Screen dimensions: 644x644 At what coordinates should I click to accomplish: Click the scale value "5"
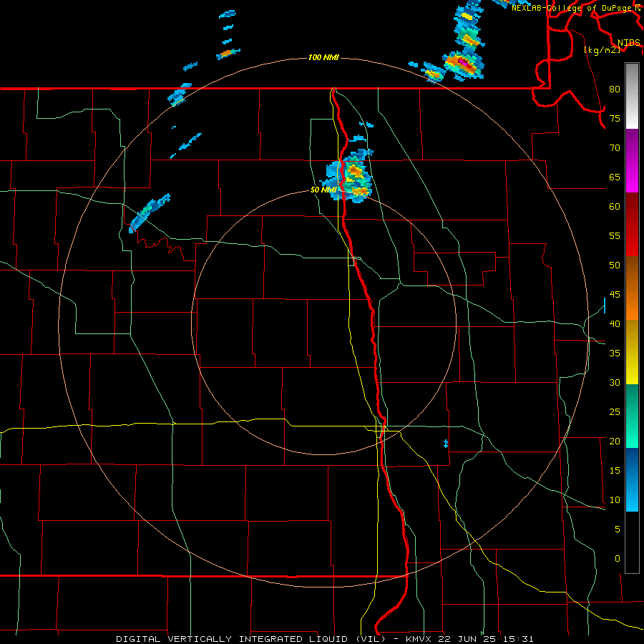(618, 530)
